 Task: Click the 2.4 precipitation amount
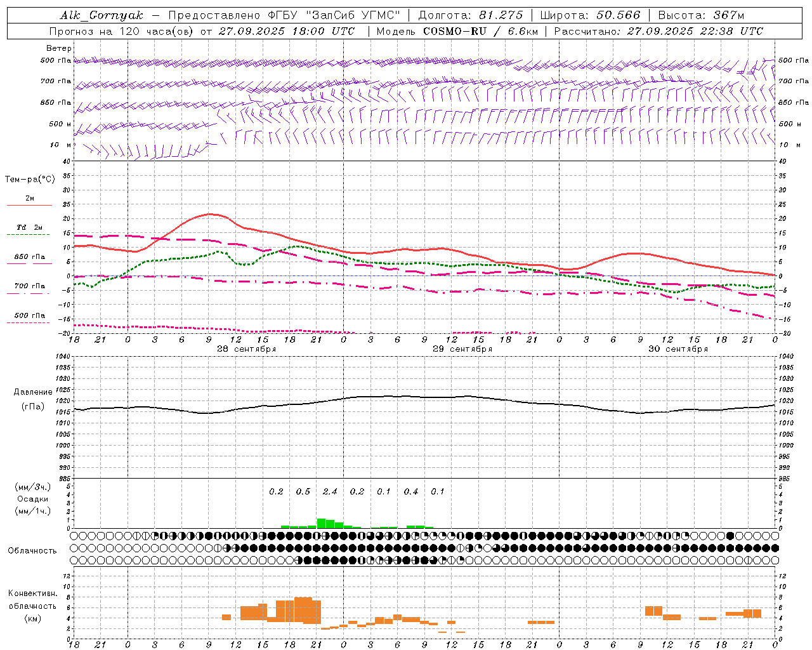tap(330, 492)
